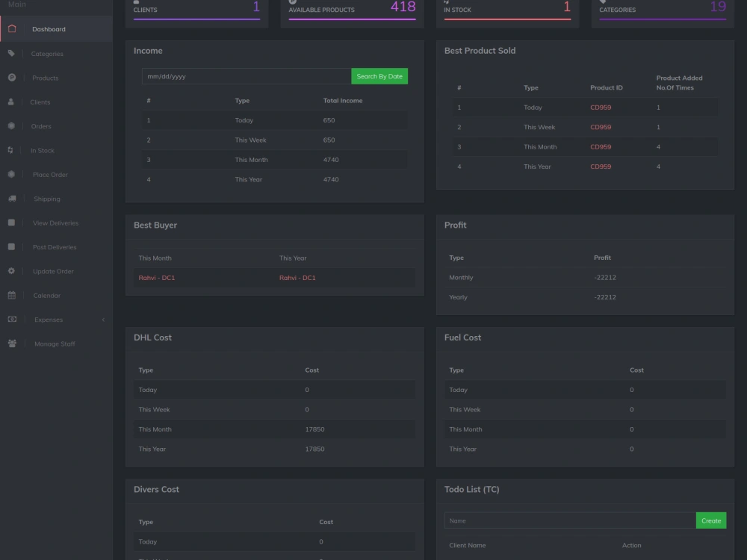
Task: Open the CD959 product link for Today
Action: (x=600, y=107)
